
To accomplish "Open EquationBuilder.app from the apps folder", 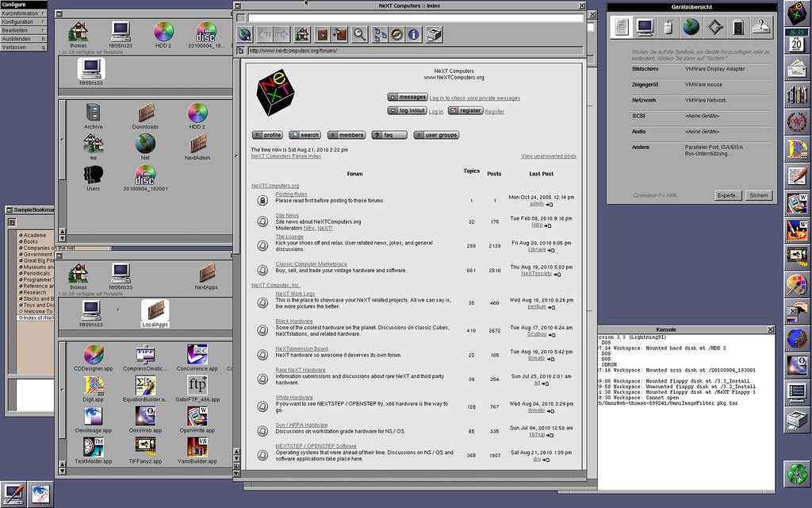I will pyautogui.click(x=144, y=384).
